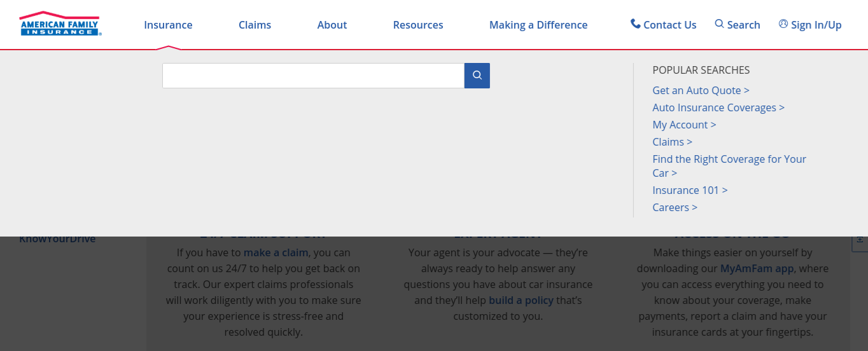The height and width of the screenshot is (351, 868).
Task: Go to My Account from popular searches
Action: tap(684, 125)
